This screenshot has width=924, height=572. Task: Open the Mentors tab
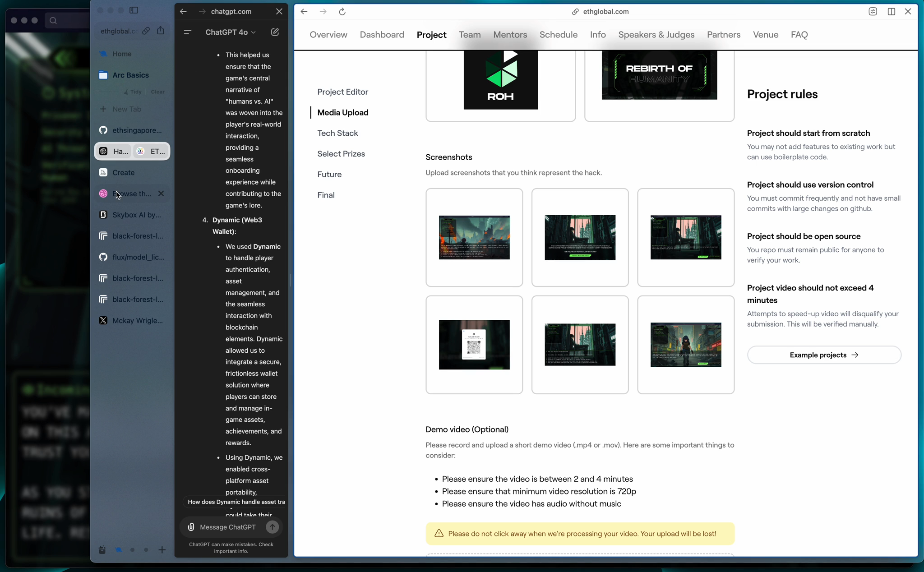point(510,35)
